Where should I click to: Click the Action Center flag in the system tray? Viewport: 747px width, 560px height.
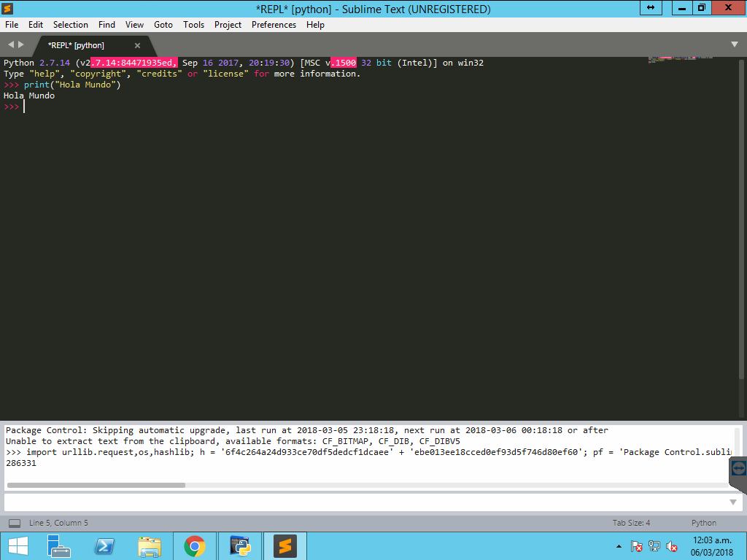(636, 547)
